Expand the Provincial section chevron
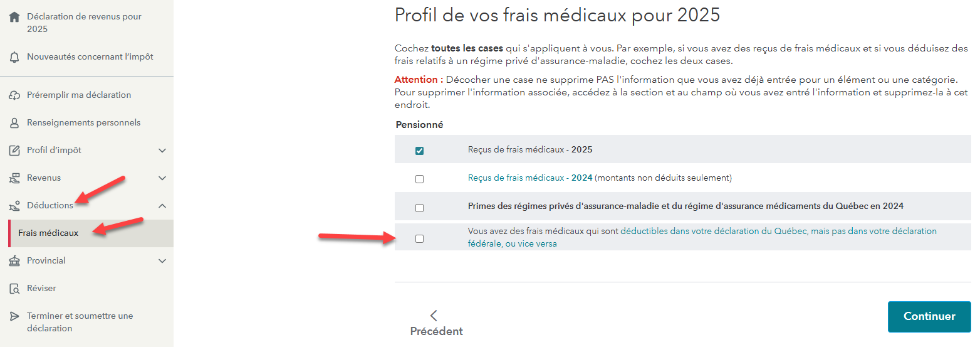980x347 pixels. coord(162,261)
